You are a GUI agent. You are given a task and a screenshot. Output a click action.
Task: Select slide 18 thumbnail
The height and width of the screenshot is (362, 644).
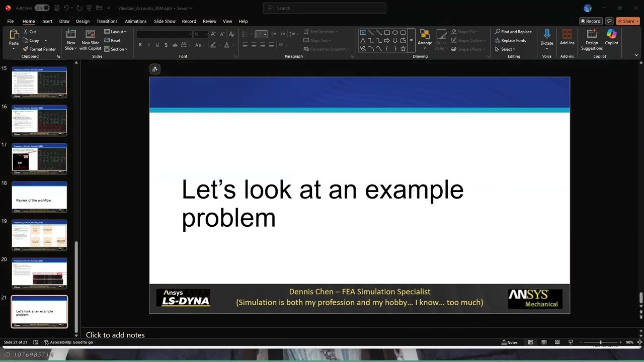39,197
